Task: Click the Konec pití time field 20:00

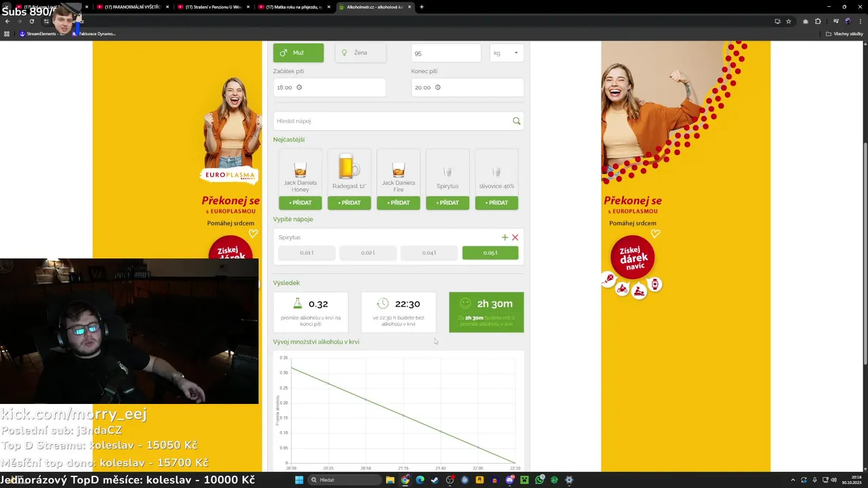Action: (x=467, y=87)
